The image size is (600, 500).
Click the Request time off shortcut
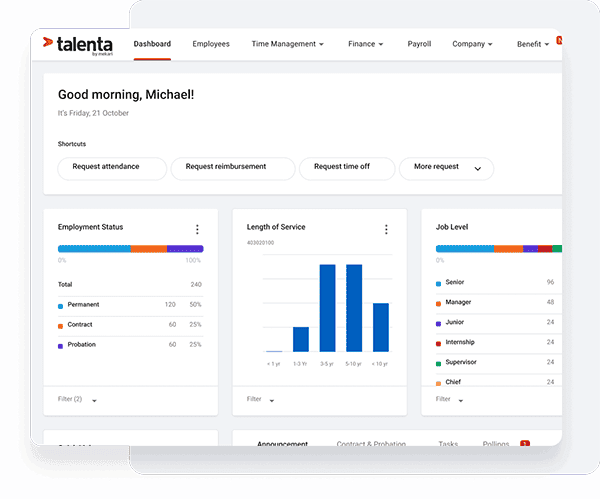pos(347,169)
